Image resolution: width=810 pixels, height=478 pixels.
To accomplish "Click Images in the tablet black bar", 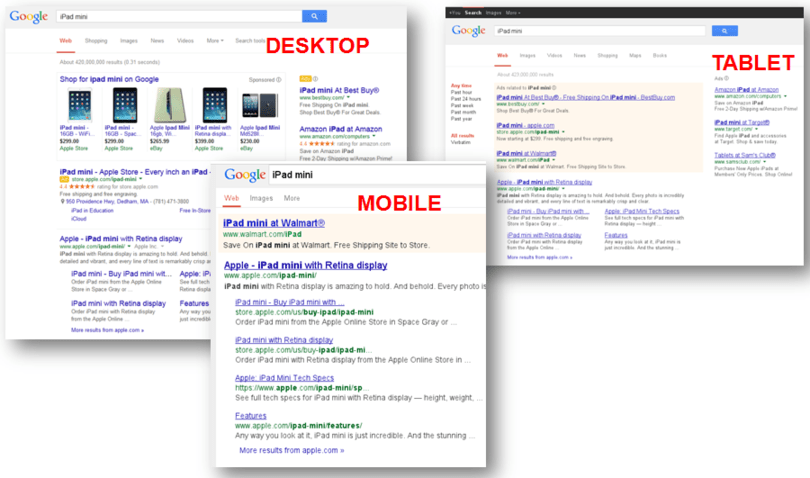I will pos(493,13).
